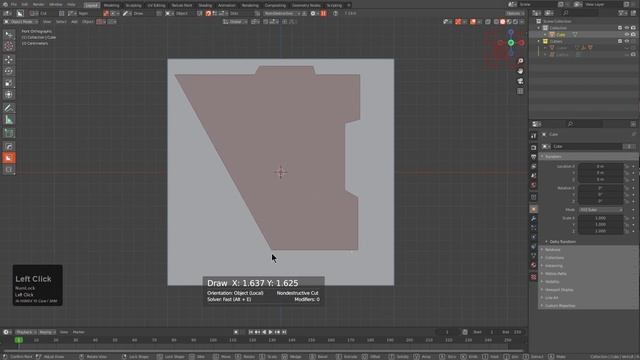Screen dimensions: 640x360
Task: Click the pan hand viewport icon
Action: coord(520,71)
